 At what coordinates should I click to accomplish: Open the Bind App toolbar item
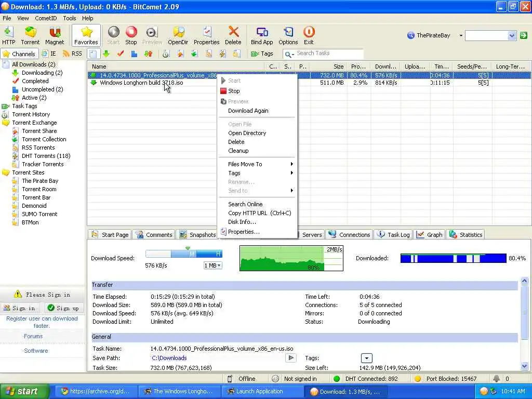262,36
